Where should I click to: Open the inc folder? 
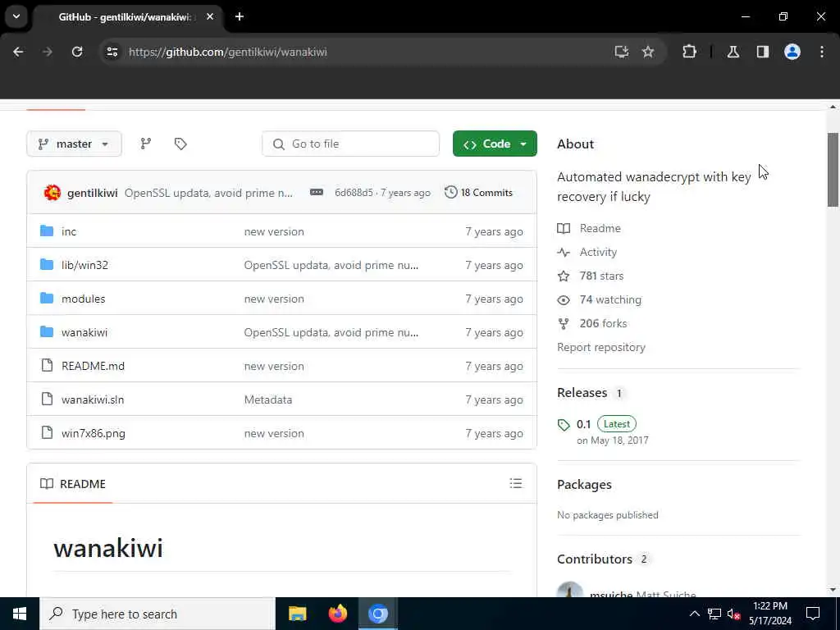69,231
